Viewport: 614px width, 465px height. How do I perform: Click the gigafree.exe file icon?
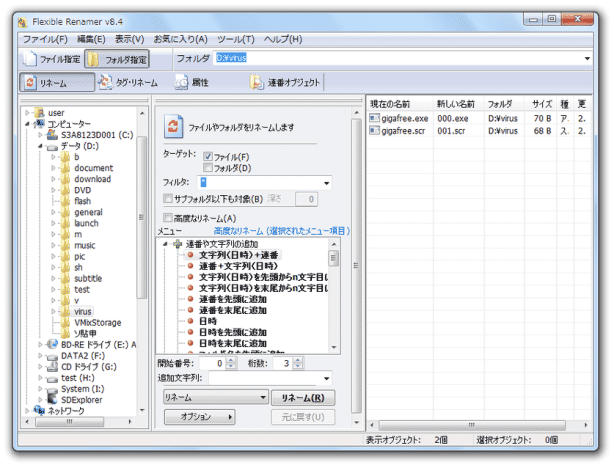pyautogui.click(x=374, y=118)
